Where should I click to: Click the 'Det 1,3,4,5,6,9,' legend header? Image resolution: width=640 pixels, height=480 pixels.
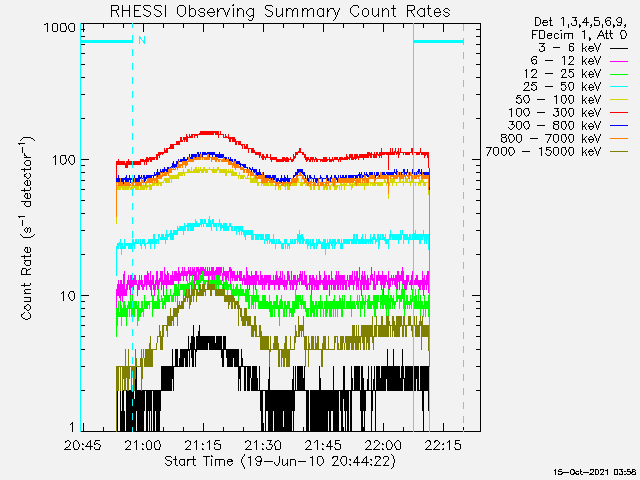click(x=580, y=22)
